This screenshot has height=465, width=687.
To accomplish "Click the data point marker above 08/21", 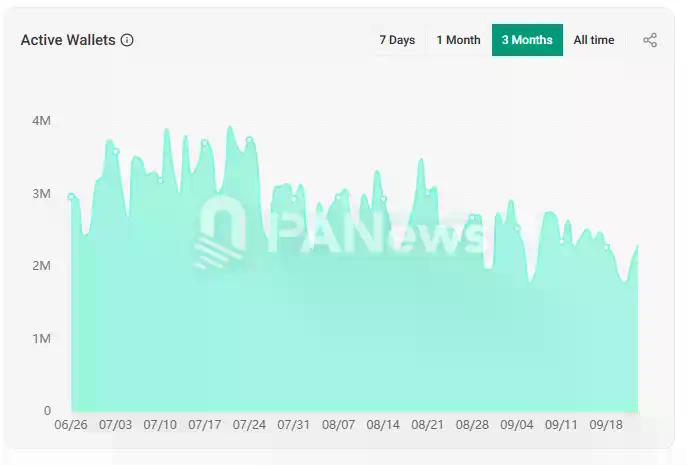I will click(x=428, y=192).
